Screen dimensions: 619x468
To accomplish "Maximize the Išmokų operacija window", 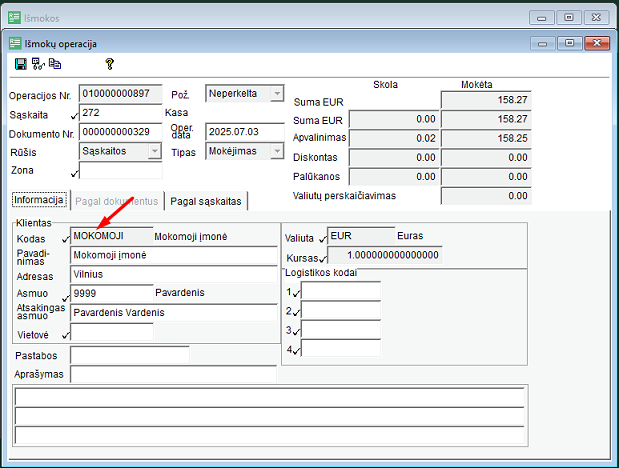I will (x=570, y=43).
